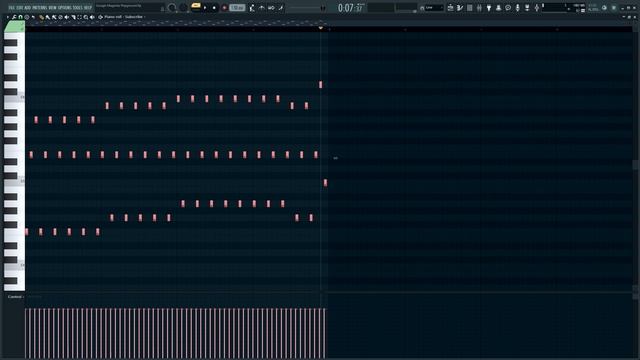Open the OPTIONS menu
Viewport: 640px width, 360px height.
click(64, 8)
